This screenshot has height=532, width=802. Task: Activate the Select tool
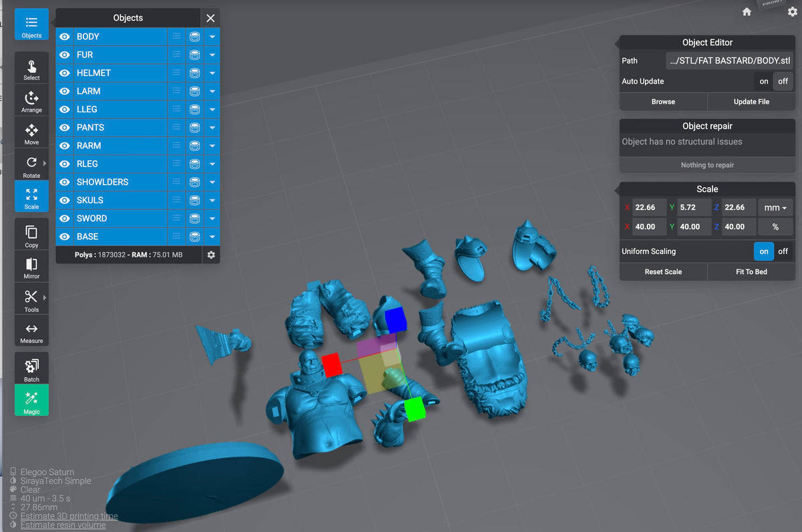31,68
